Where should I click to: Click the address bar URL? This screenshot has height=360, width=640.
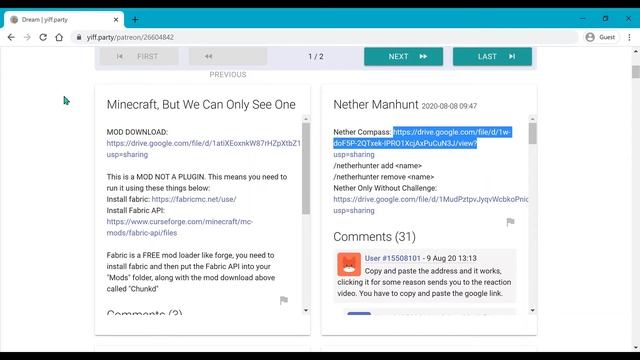(x=130, y=37)
